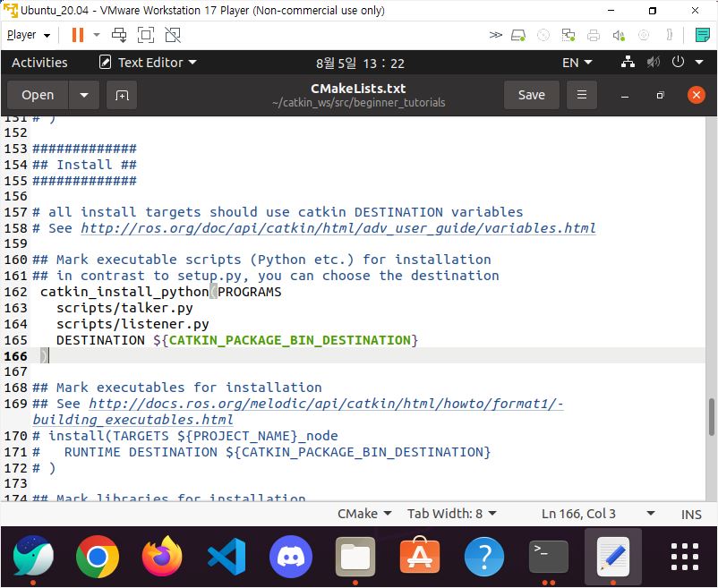Click the CD/DVD drive device icon
The image size is (718, 588).
point(543,35)
